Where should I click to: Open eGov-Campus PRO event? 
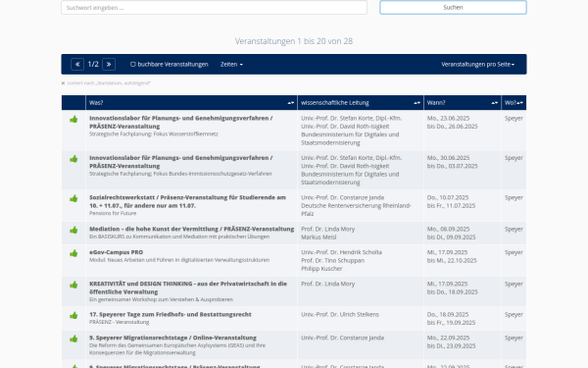117,252
